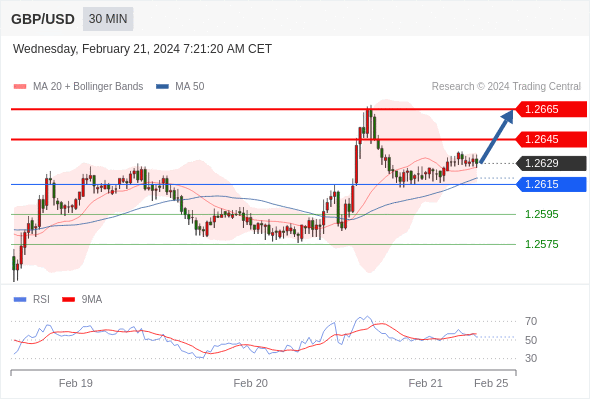The width and height of the screenshot is (590, 400).
Task: Click the green 1.2595 support level label
Action: click(x=541, y=214)
